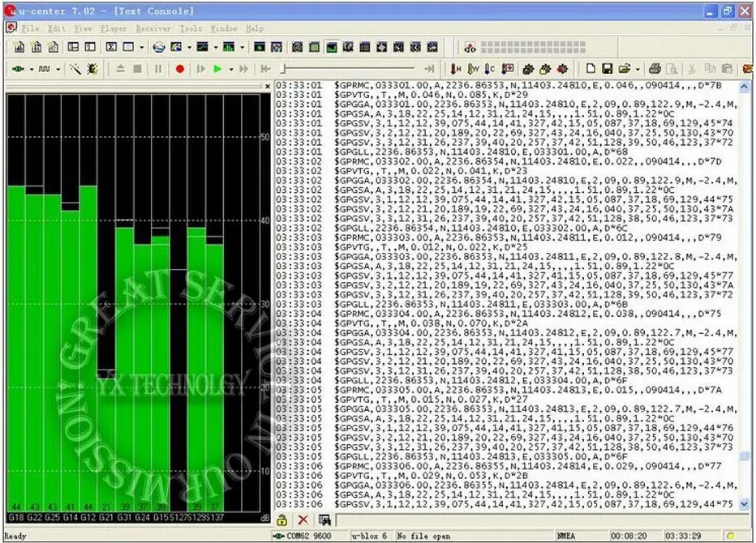The height and width of the screenshot is (543, 756).
Task: Open the Map view icon
Action: [177, 47]
